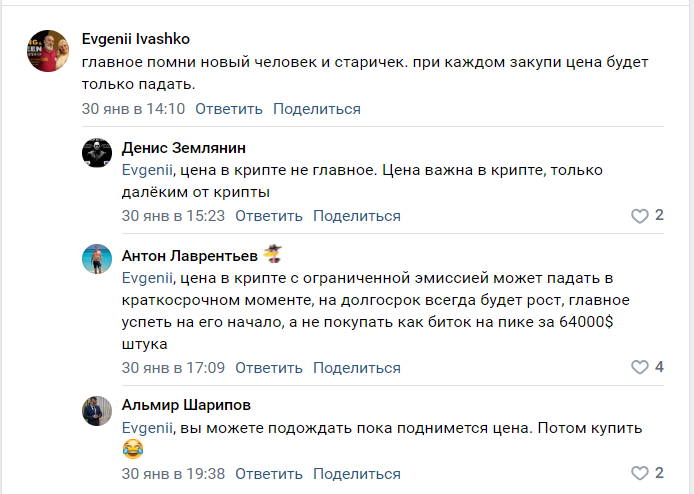
Task: Visit Антон Лаврентьев's profile name
Action: [189, 253]
